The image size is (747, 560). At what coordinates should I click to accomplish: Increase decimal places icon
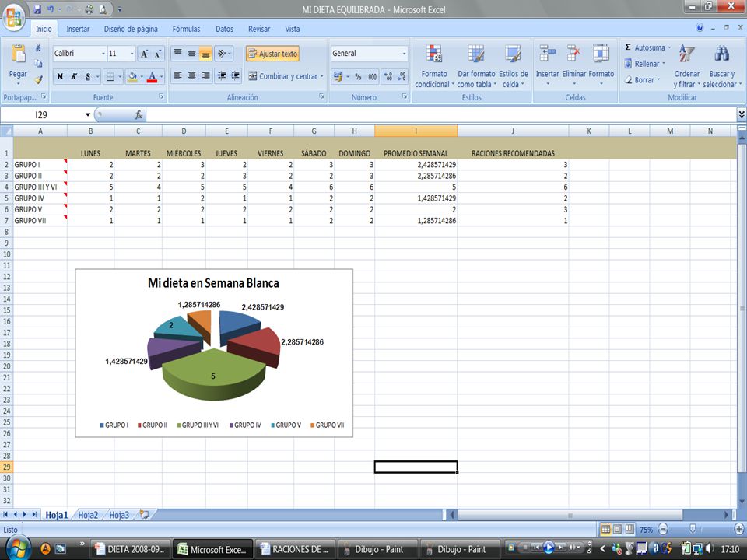coord(388,76)
